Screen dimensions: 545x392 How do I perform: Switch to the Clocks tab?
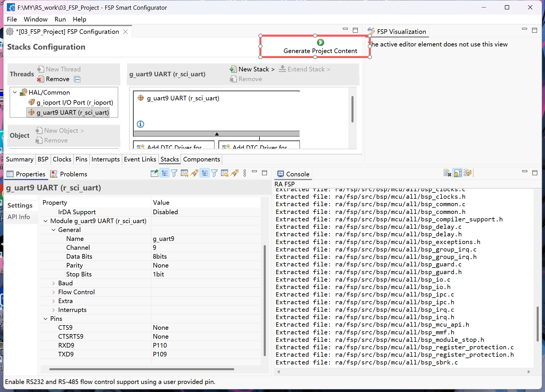coord(62,159)
